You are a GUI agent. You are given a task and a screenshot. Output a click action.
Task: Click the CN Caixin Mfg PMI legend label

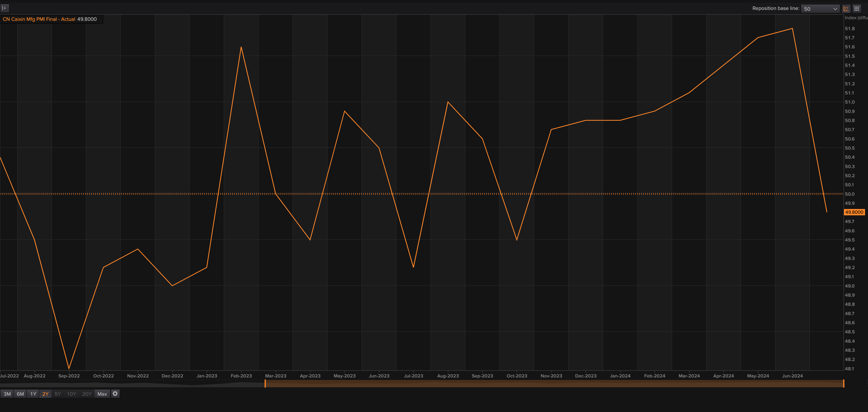(x=39, y=19)
